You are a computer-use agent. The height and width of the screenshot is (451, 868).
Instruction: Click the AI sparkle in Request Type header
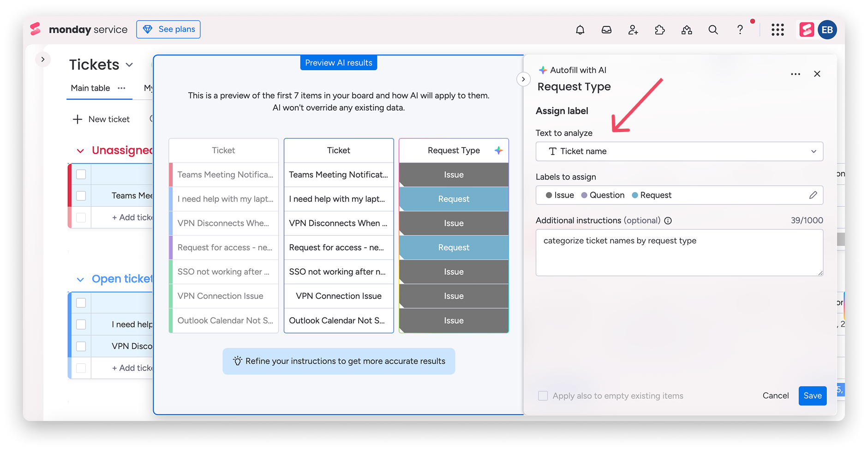click(498, 150)
